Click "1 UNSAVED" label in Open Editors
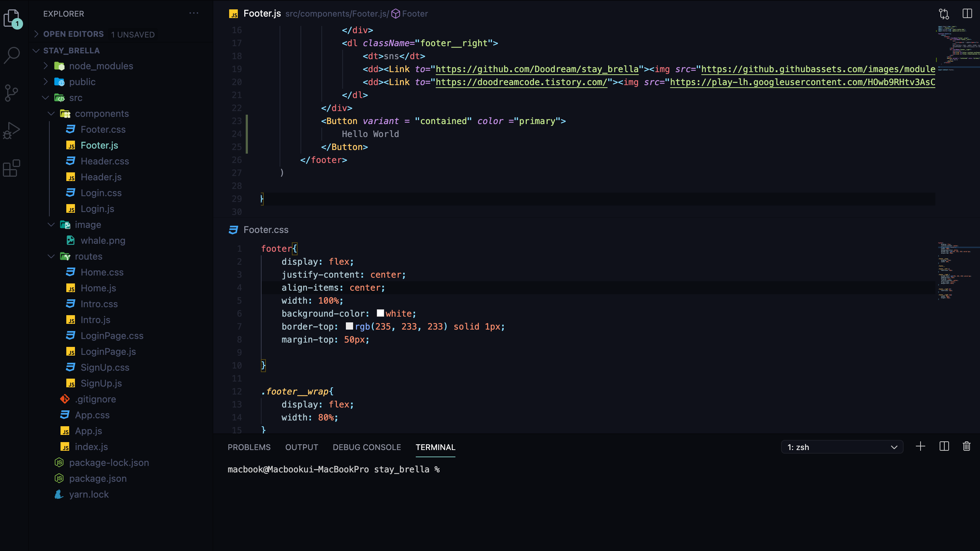Screen dimensions: 980x551 click(133, 35)
